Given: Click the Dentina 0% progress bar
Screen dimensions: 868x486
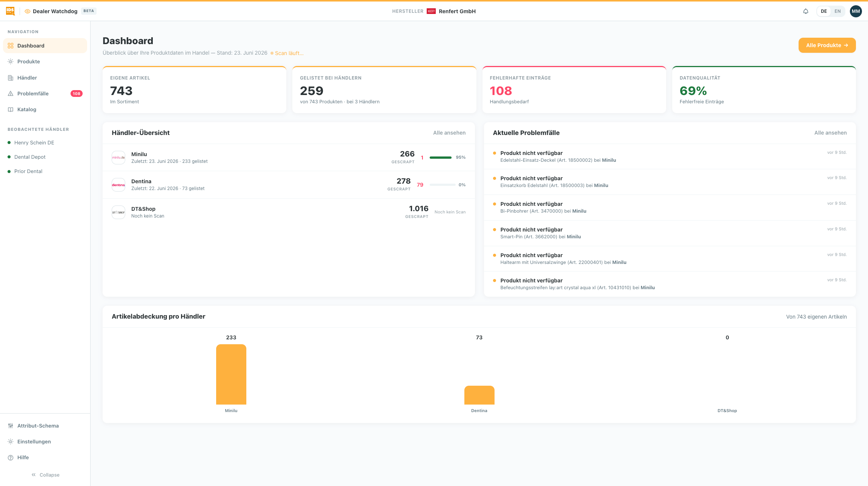Looking at the screenshot, I should coord(442,185).
